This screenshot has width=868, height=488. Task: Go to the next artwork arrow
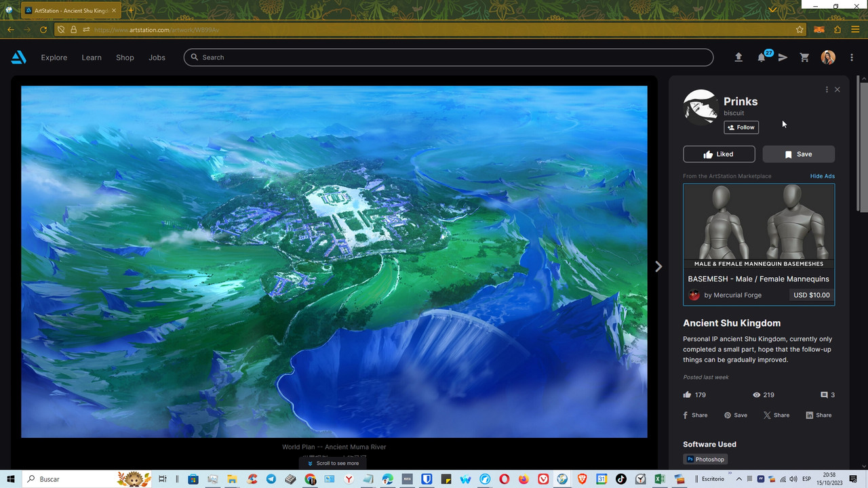click(x=658, y=266)
